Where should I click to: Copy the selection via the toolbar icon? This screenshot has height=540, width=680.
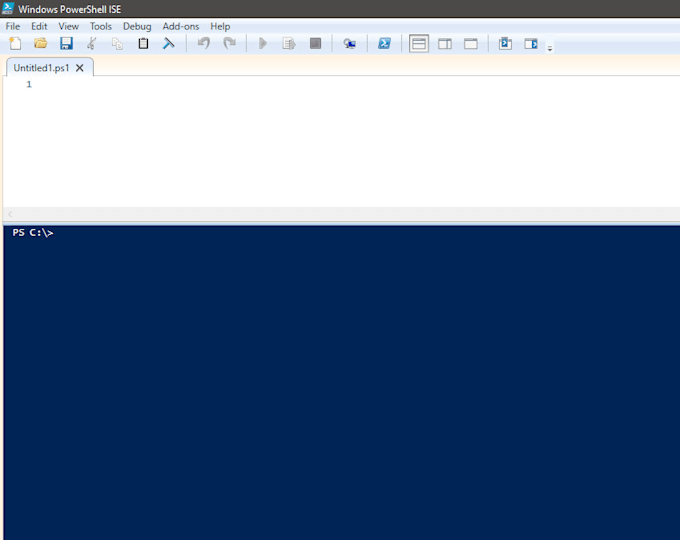tap(117, 43)
